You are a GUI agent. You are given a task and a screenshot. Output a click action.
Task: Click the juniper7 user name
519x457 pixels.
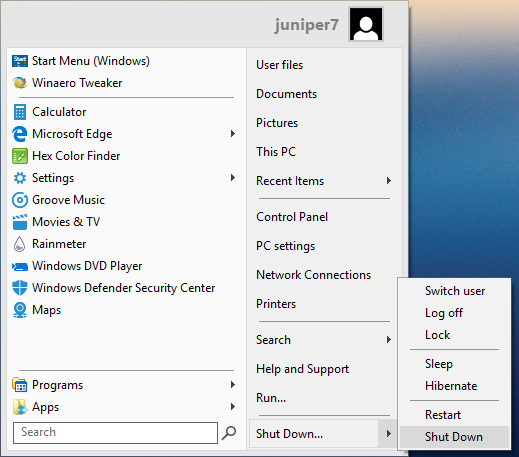click(306, 25)
